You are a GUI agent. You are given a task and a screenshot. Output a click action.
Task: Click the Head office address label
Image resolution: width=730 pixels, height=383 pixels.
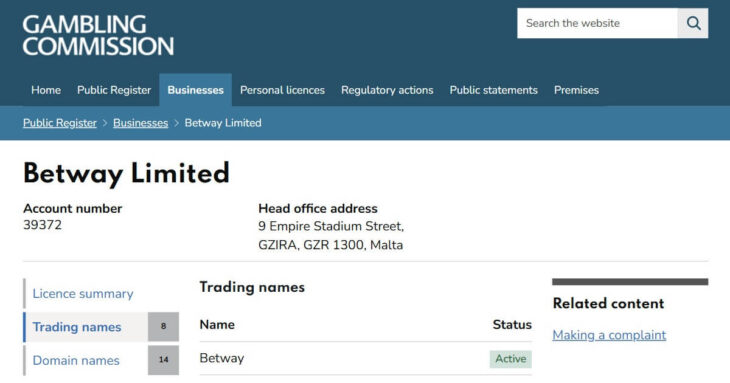[318, 208]
